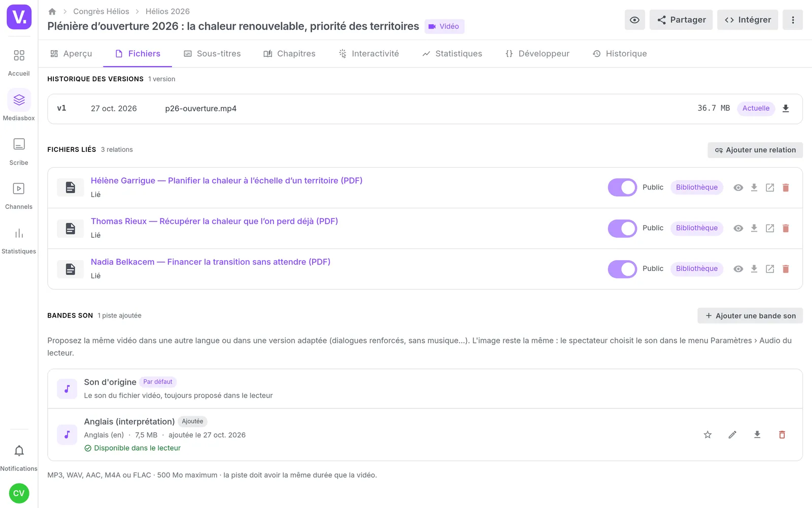Open Scribe in the sidebar
Image resolution: width=812 pixels, height=508 pixels.
click(19, 151)
